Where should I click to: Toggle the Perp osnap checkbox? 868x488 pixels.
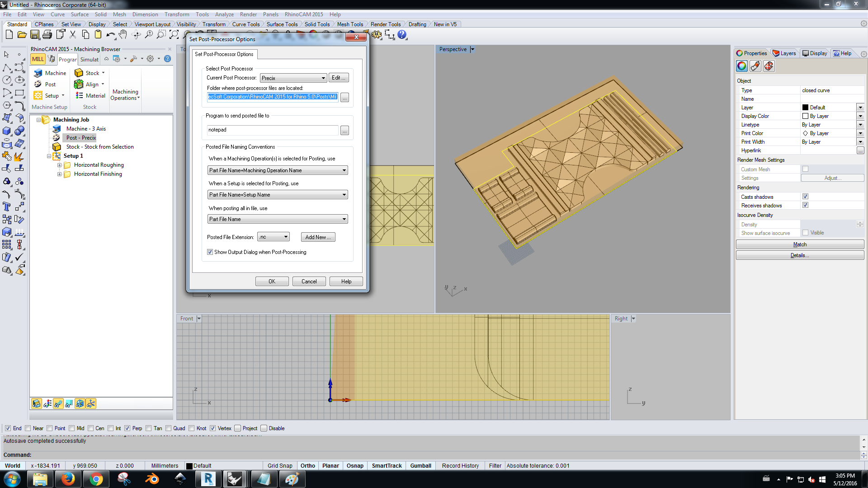coord(127,428)
